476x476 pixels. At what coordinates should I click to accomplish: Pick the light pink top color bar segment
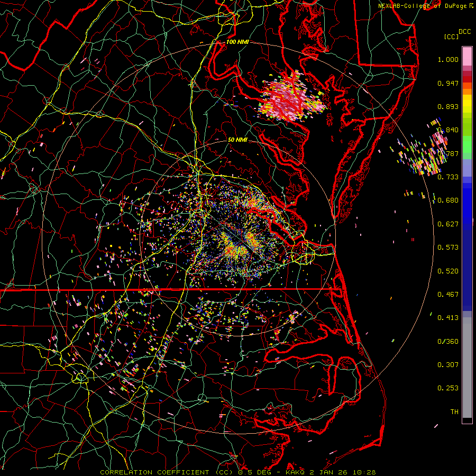(467, 56)
